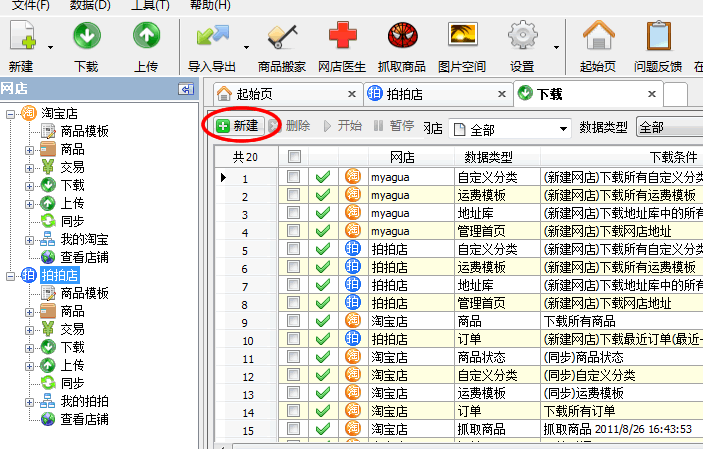
Task: Select the 淘宝店 root tree node
Action: coord(59,113)
